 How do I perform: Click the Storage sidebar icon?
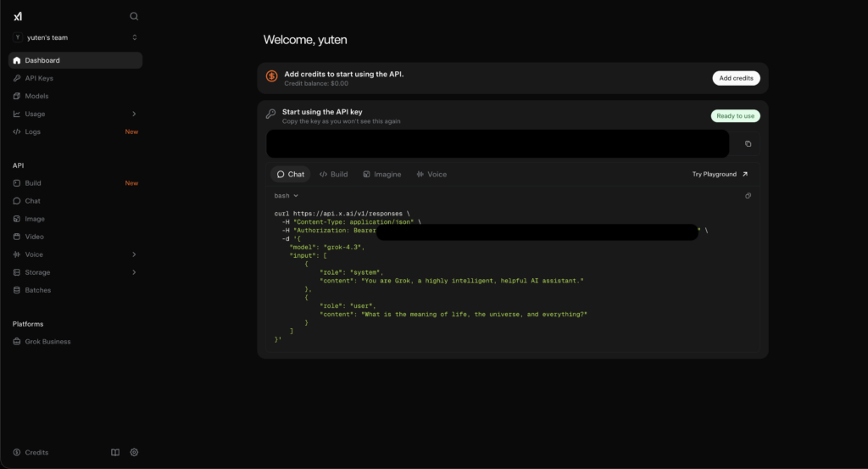pos(17,272)
